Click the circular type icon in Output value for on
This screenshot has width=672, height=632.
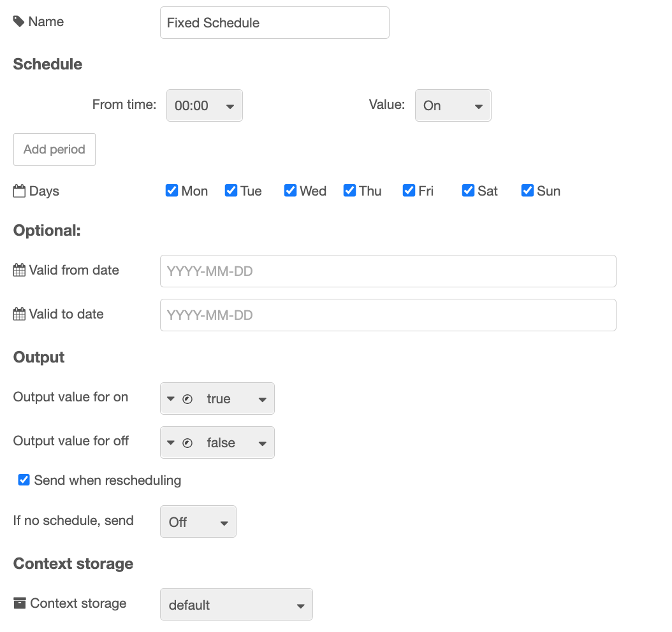click(187, 399)
